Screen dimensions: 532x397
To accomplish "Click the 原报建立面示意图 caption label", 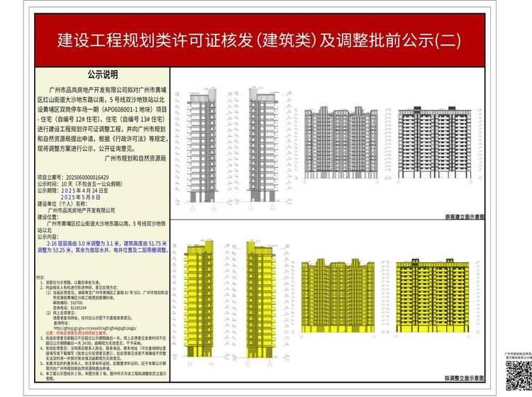I will (x=464, y=218).
